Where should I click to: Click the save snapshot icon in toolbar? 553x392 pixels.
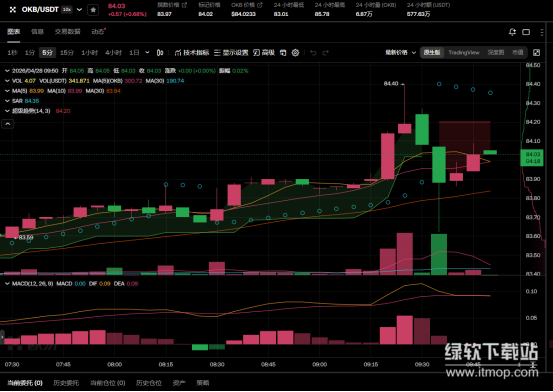283,53
